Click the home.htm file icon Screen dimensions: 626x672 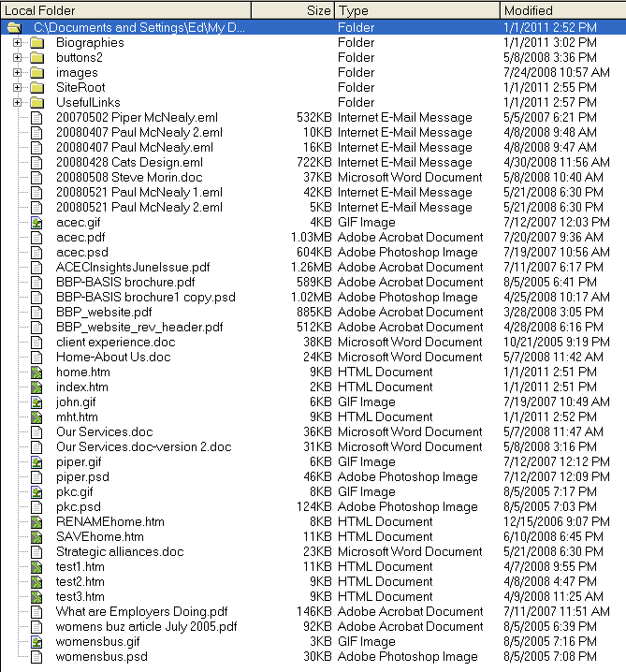pyautogui.click(x=36, y=373)
